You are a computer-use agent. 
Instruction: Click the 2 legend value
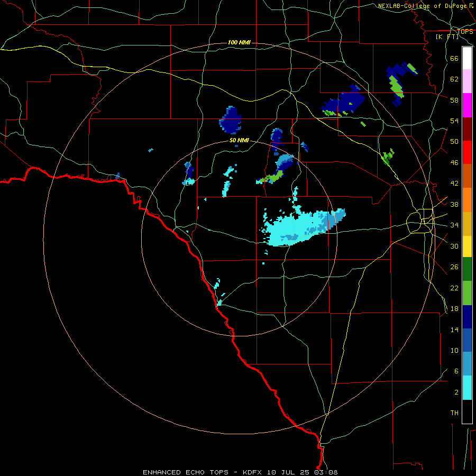[456, 392]
